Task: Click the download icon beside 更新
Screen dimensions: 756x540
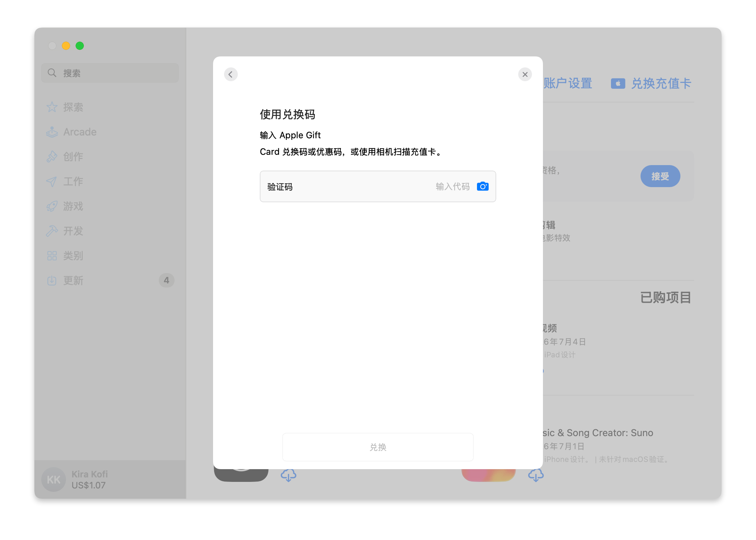Action: 52,281
